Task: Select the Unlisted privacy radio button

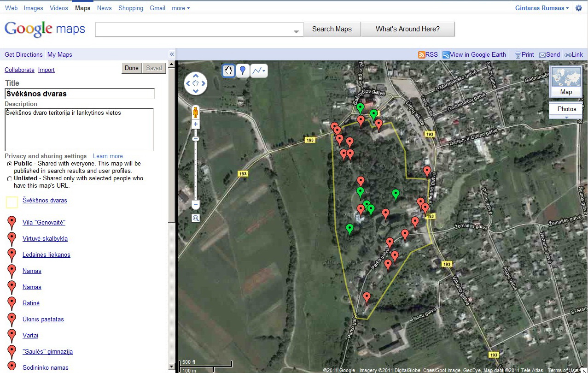Action: pyautogui.click(x=10, y=178)
